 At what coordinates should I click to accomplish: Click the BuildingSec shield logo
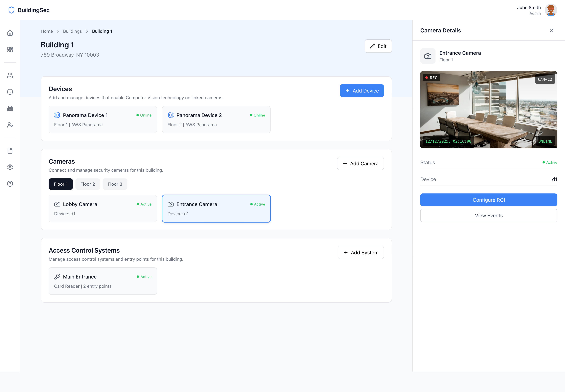coord(11,10)
